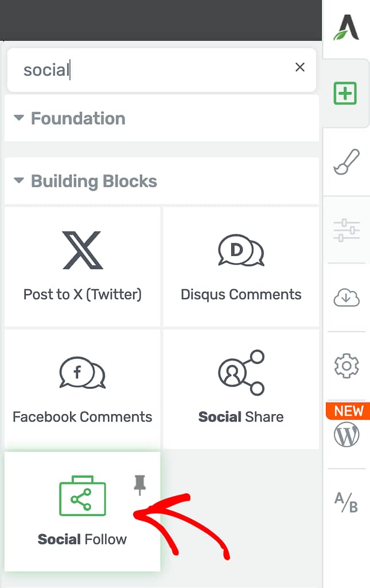Collapse the Building Blocks section arrow
This screenshot has height=588, width=370.
tap(19, 181)
